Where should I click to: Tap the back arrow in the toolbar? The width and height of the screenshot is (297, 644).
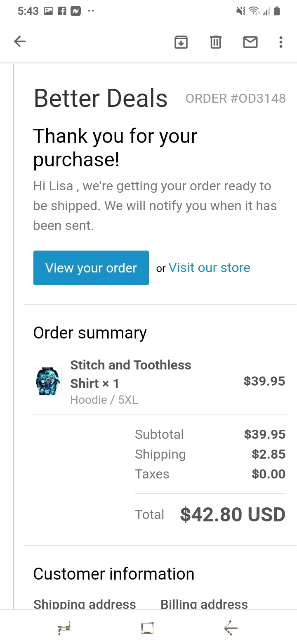(x=20, y=42)
